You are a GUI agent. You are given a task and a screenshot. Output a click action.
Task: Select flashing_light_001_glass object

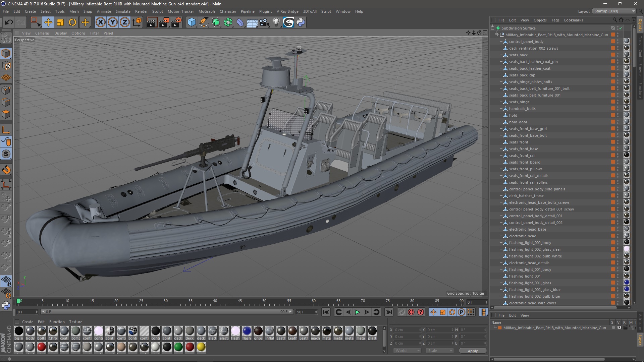[x=530, y=283]
